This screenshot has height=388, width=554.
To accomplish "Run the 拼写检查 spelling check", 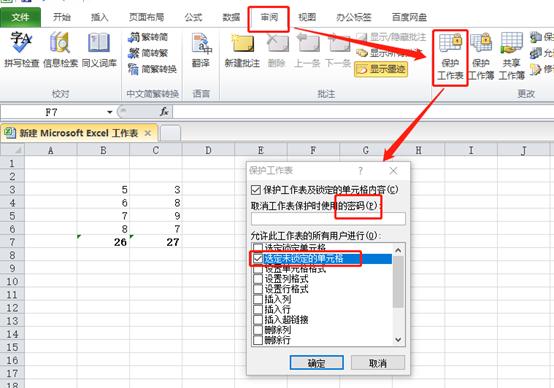I will 21,49.
